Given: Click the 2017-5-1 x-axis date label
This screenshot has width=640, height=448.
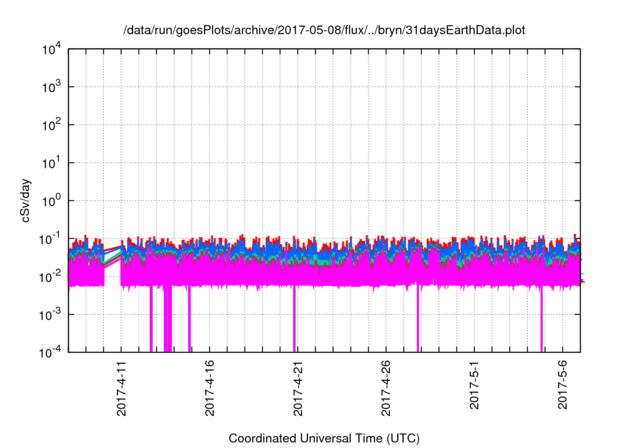Looking at the screenshot, I should 474,385.
